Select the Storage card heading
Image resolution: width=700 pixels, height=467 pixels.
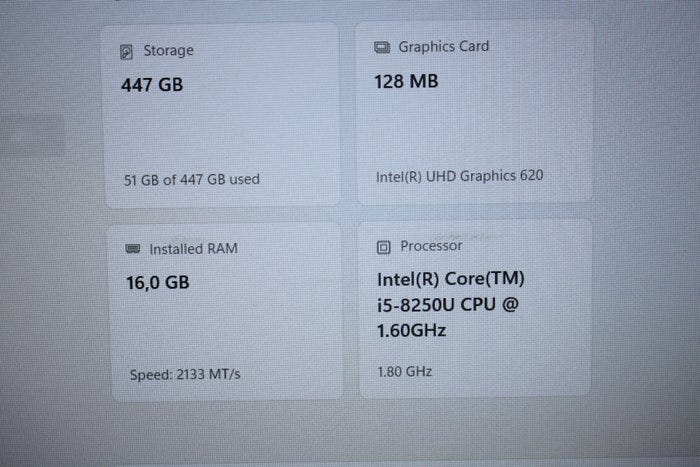[168, 51]
